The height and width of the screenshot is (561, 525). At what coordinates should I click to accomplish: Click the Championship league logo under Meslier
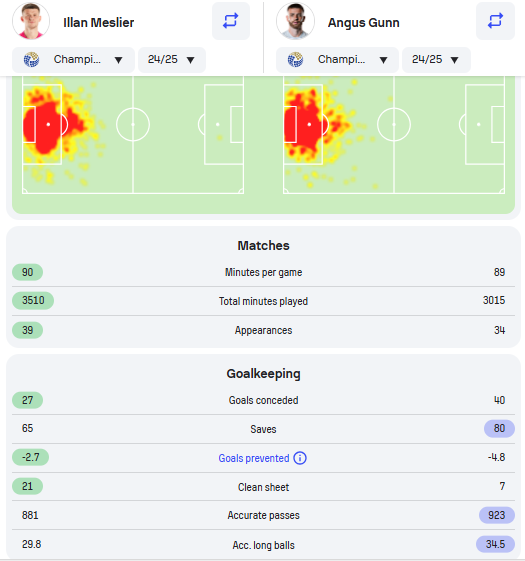point(31,59)
